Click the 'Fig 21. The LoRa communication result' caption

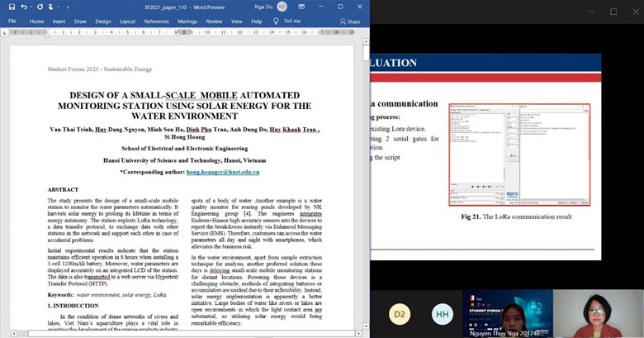coord(516,217)
